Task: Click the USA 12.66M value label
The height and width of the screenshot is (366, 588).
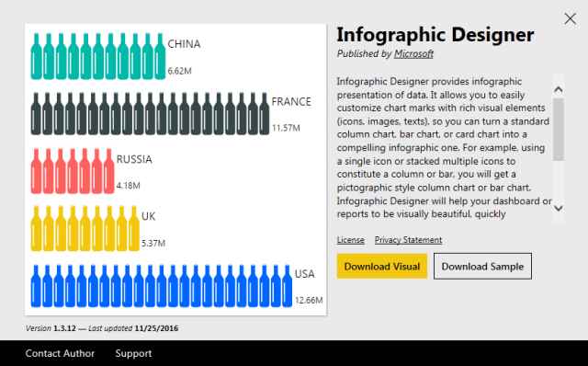Action: (x=309, y=301)
